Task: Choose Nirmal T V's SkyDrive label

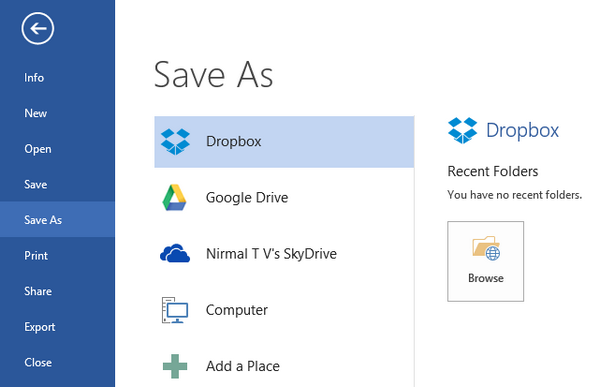Action: pos(271,254)
